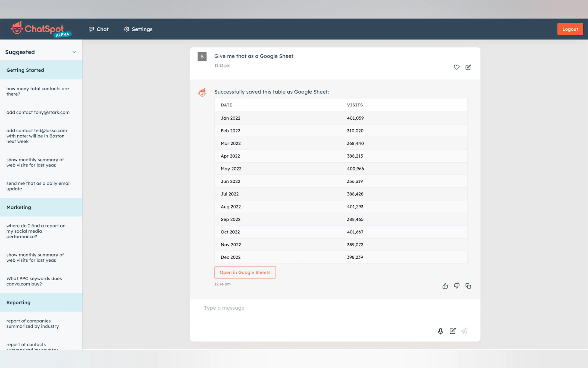The height and width of the screenshot is (368, 588).
Task: Click the ChatSpot logo
Action: 41,29
